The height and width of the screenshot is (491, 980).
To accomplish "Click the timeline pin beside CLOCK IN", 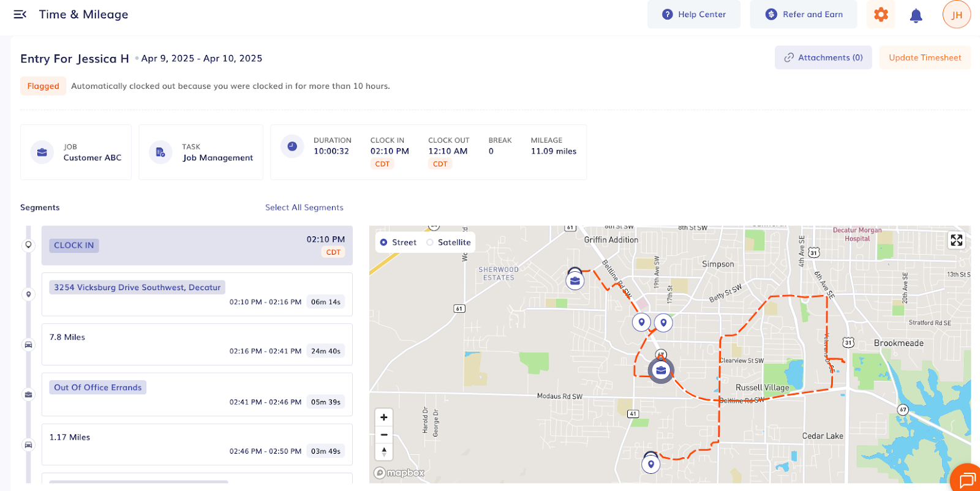I will [x=28, y=245].
